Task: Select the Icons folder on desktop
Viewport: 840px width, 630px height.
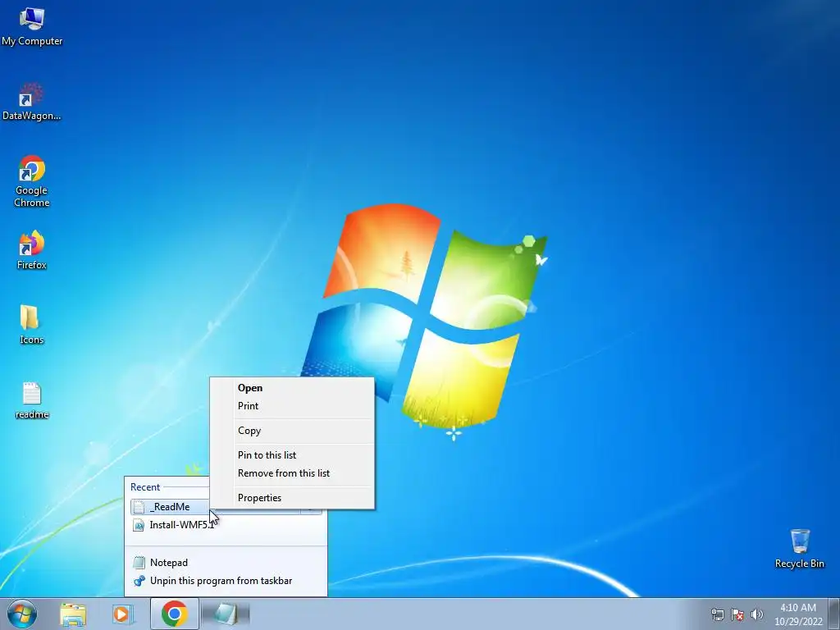Action: coord(32,325)
